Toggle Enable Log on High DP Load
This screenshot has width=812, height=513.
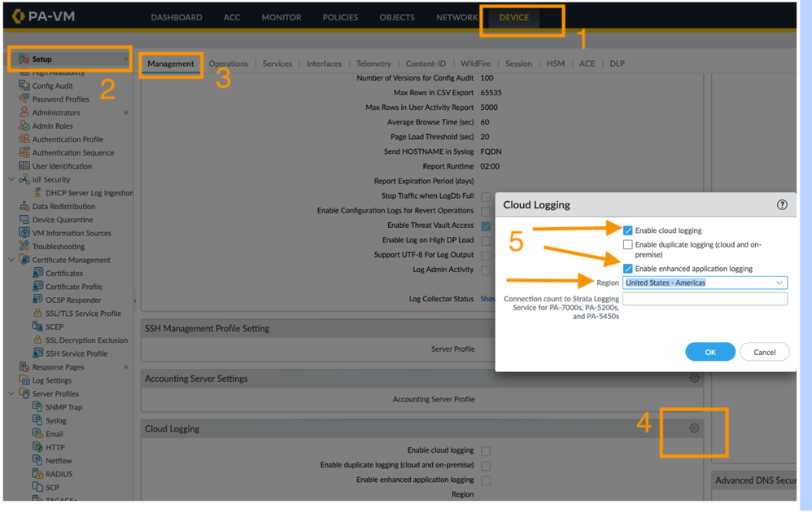tap(485, 240)
